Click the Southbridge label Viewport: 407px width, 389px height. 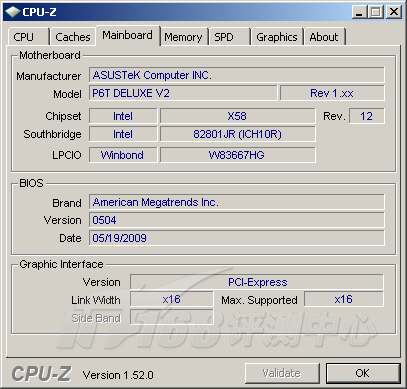point(52,134)
